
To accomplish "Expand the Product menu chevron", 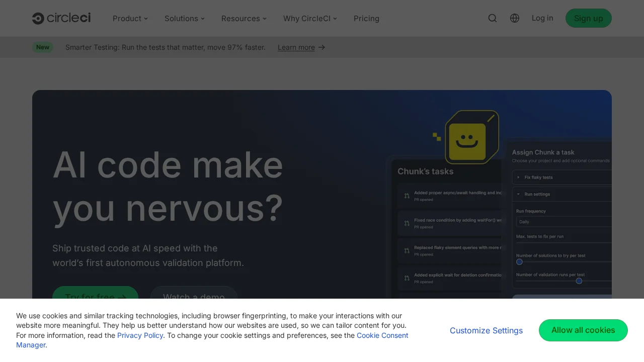I will pyautogui.click(x=145, y=18).
